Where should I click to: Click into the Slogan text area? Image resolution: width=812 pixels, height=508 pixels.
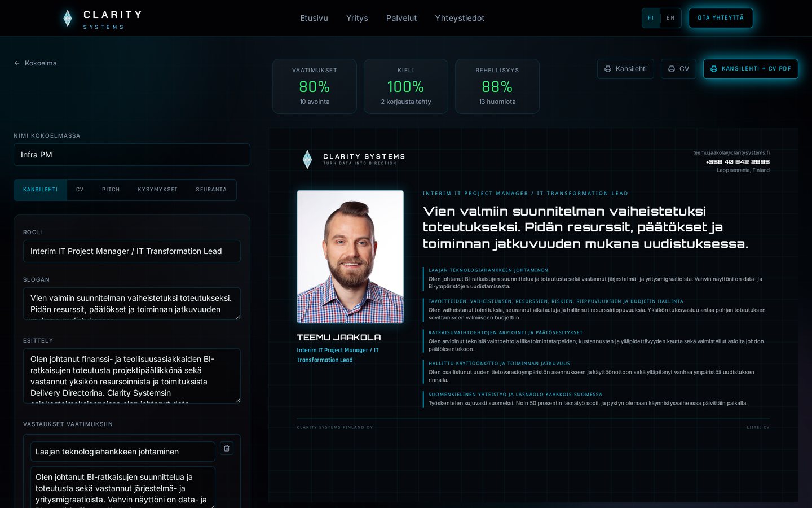tap(132, 304)
